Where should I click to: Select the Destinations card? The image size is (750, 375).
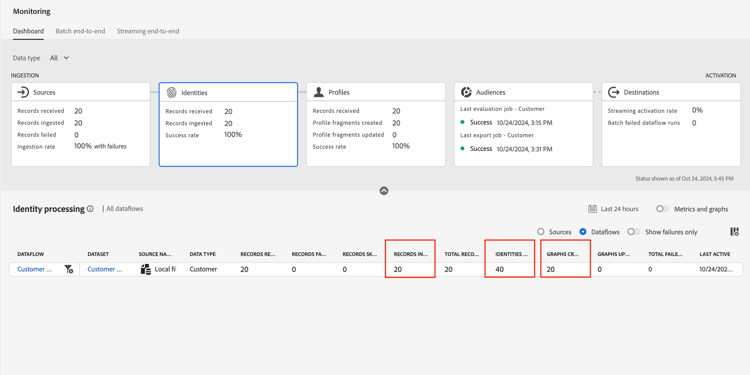pos(671,124)
